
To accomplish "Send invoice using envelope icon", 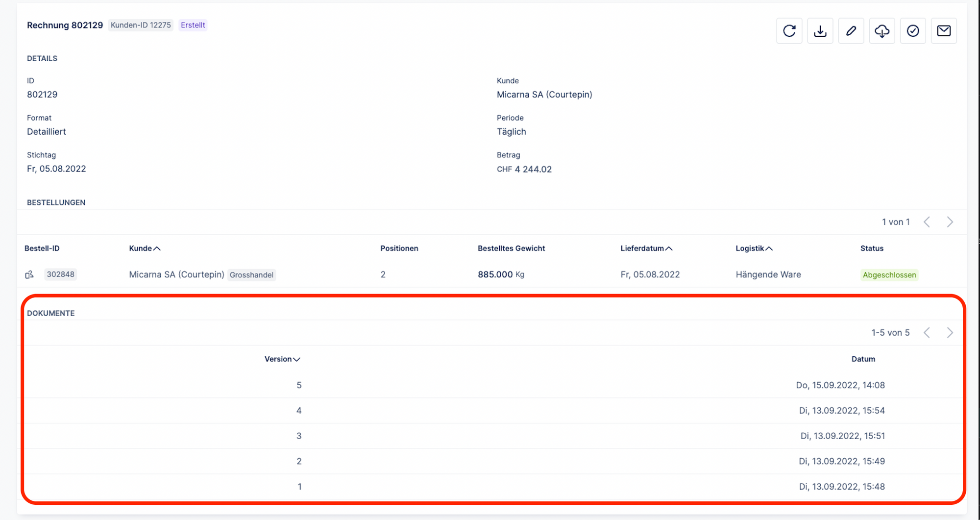I will pyautogui.click(x=943, y=31).
